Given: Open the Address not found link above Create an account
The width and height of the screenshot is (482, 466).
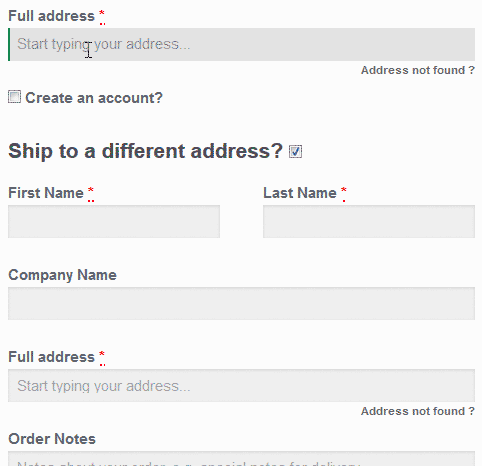Looking at the screenshot, I should 418,70.
